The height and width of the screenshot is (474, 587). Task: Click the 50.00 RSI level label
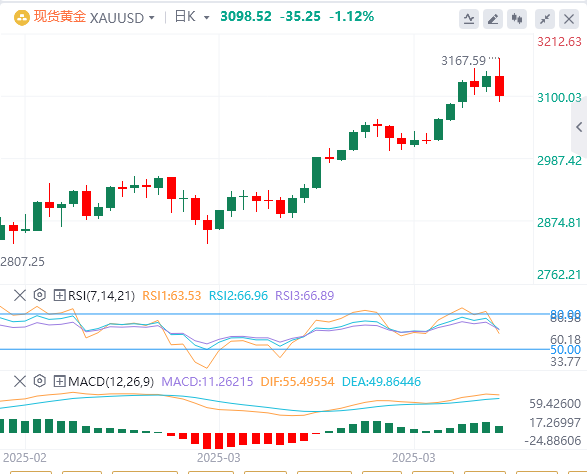[x=566, y=350]
